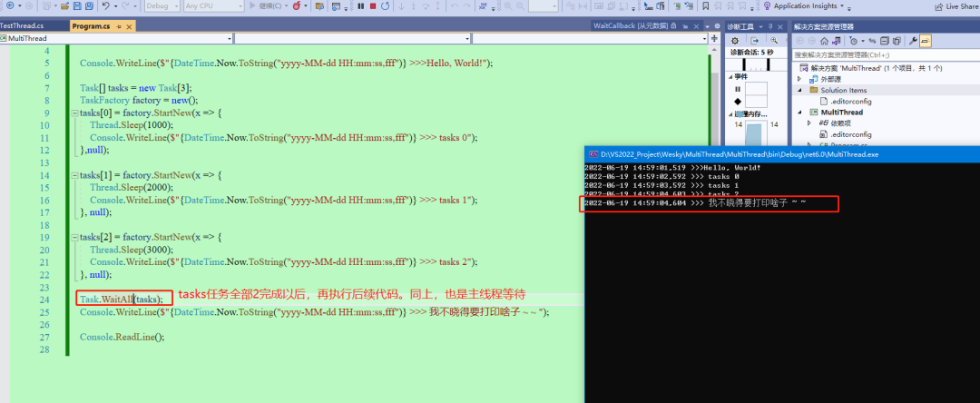Collapse the tasks[0] lambda code block
Image resolution: width=980 pixels, height=403 pixels.
point(75,113)
